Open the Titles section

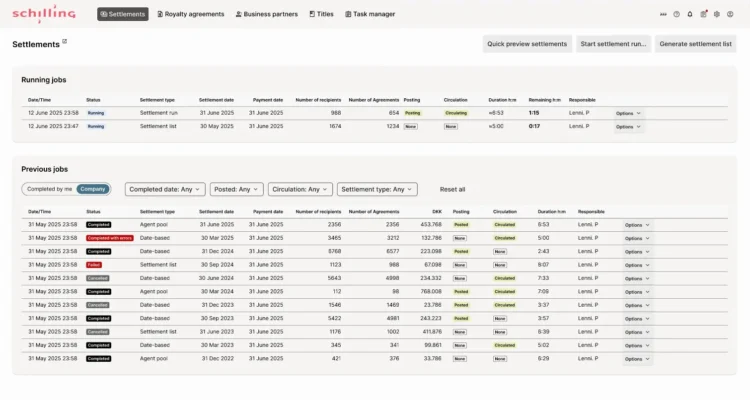pyautogui.click(x=321, y=14)
